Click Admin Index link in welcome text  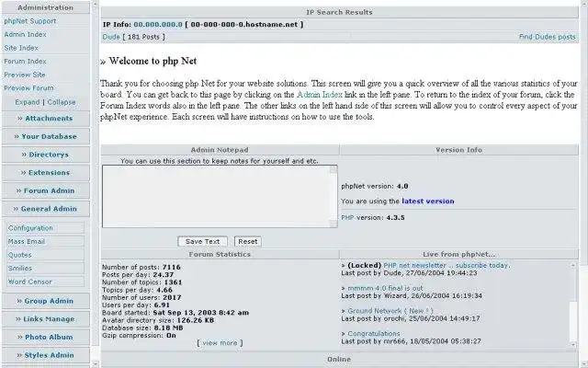tap(320, 94)
